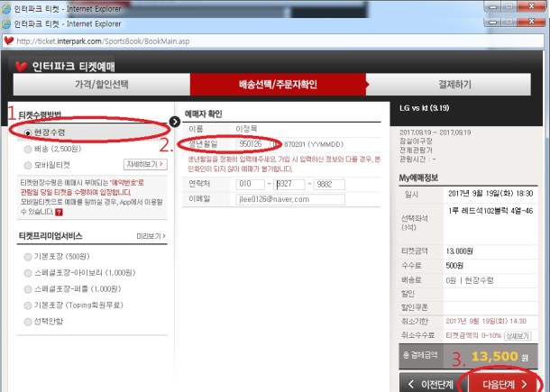Open the 자세히보기 mobile ticket details button
The height and width of the screenshot is (392, 550).
click(x=145, y=164)
